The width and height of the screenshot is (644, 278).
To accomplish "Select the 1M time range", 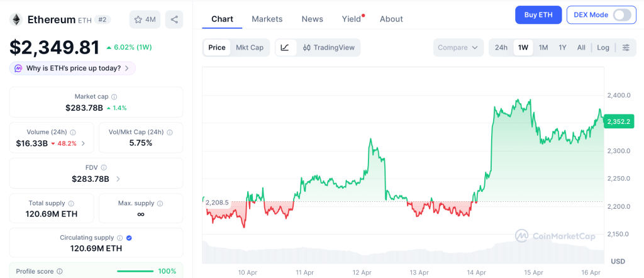I will coord(543,48).
